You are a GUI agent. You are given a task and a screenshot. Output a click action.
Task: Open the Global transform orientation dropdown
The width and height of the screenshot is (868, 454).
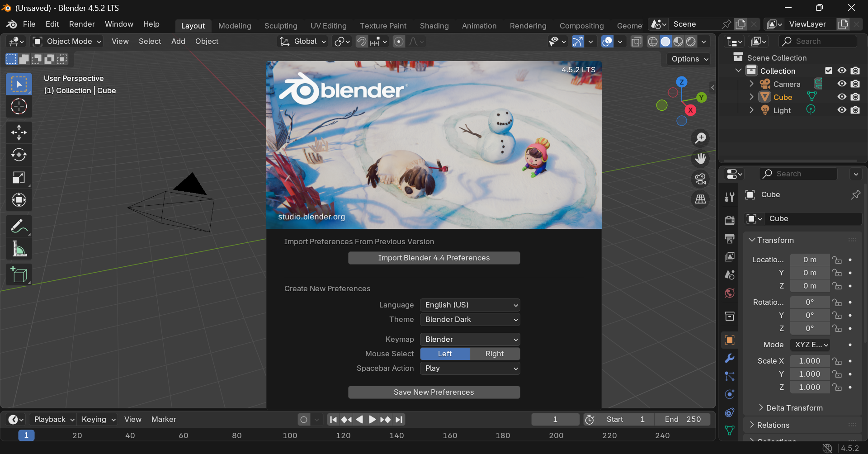(x=302, y=42)
